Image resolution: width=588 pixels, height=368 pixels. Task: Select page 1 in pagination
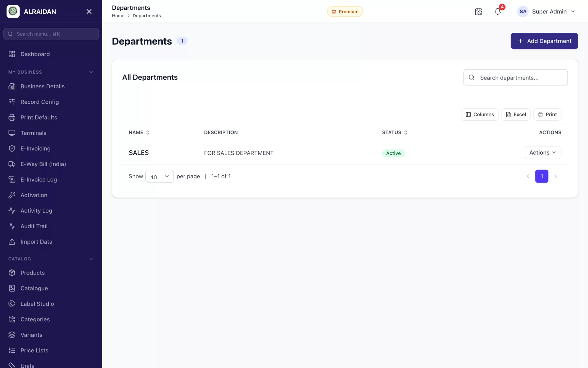tap(542, 176)
